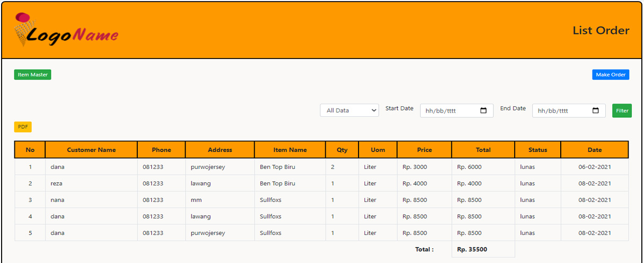Click status lunas in row 1

coord(527,167)
